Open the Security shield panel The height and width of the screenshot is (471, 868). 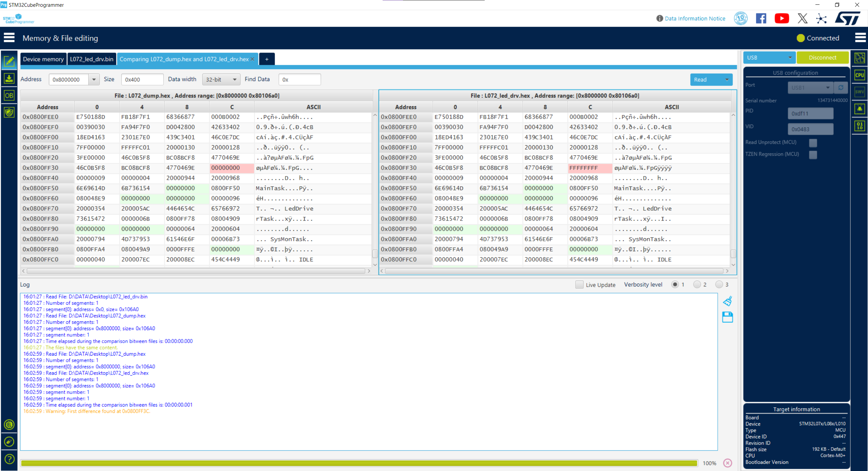(9, 112)
